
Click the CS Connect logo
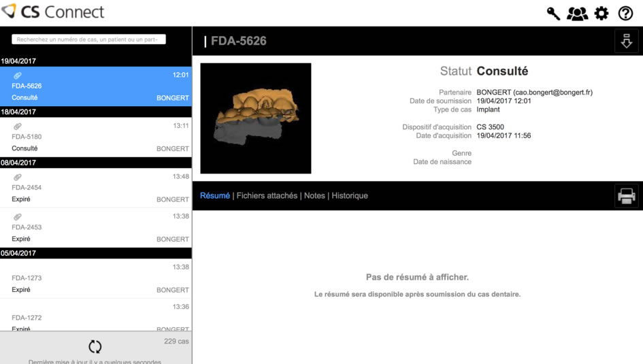click(53, 12)
